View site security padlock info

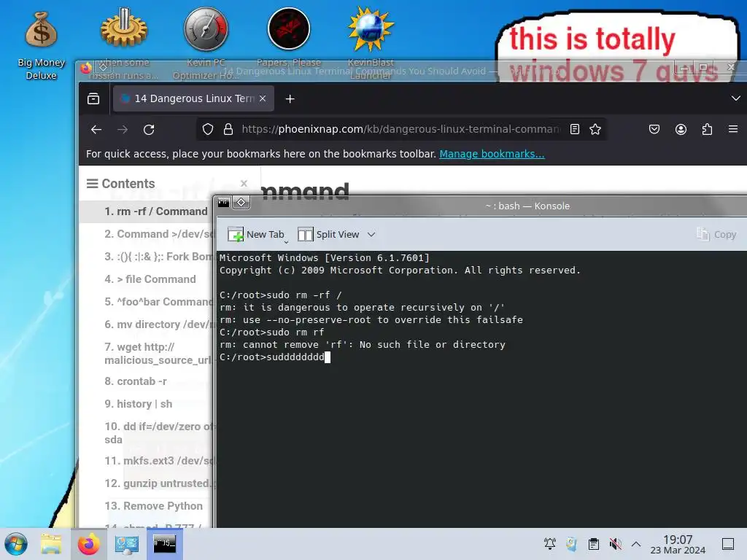pos(228,129)
